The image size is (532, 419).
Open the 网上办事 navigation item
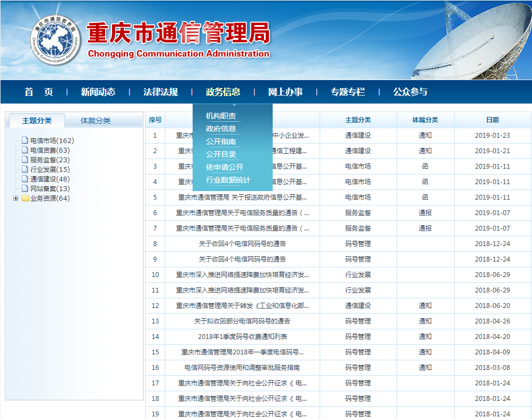coord(285,92)
